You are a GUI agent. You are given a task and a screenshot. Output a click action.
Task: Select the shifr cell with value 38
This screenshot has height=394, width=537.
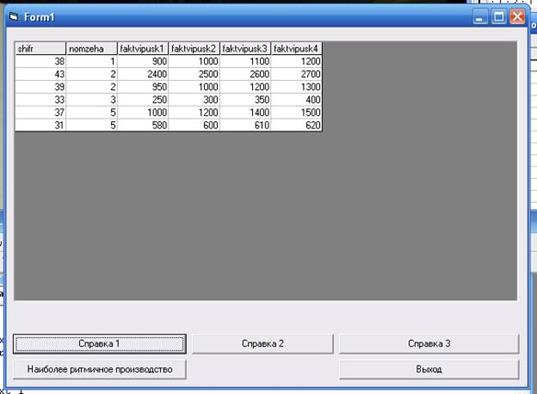tap(40, 61)
